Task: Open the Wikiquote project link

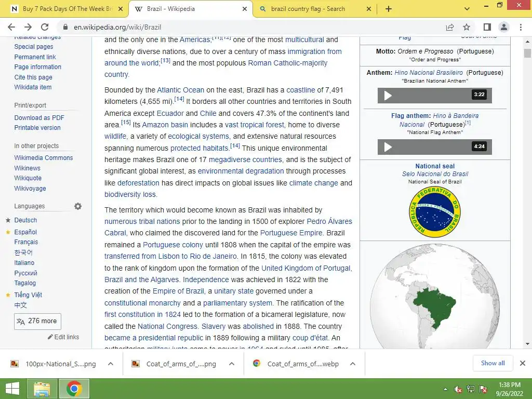Action: [x=28, y=178]
